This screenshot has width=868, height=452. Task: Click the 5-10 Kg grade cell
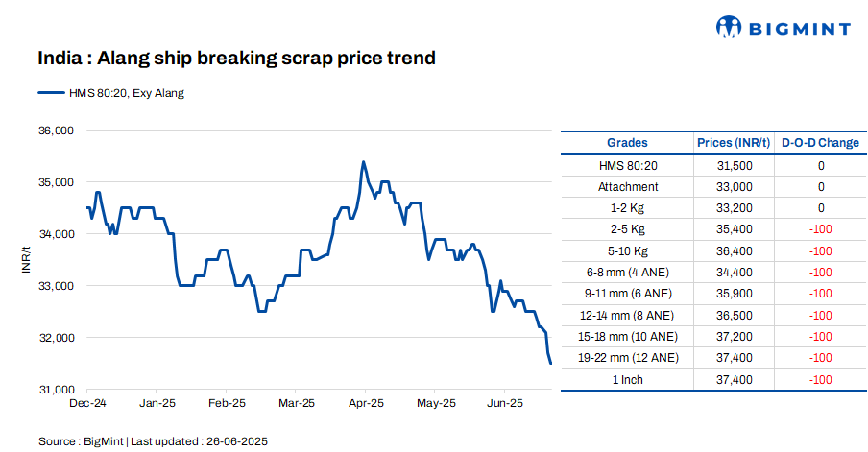(x=628, y=251)
